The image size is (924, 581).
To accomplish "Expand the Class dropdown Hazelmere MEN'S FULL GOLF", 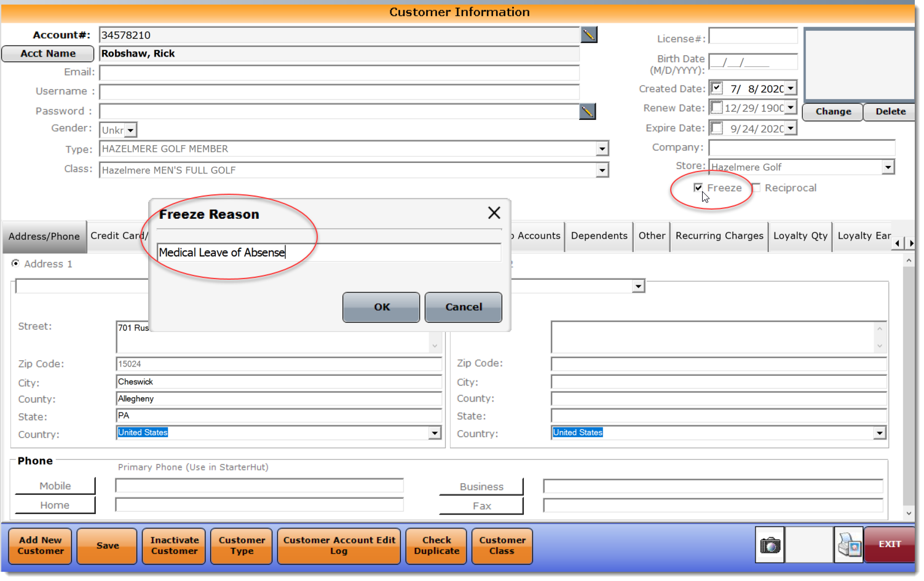I will pyautogui.click(x=602, y=170).
